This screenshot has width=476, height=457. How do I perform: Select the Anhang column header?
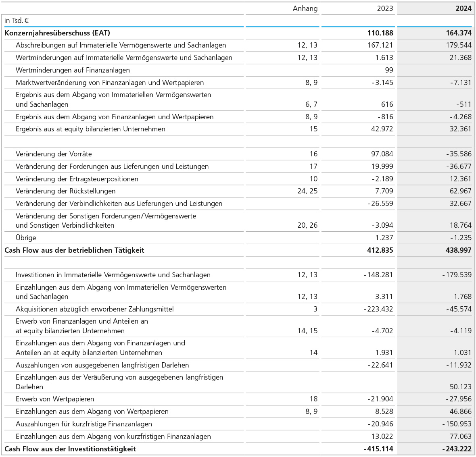click(305, 8)
